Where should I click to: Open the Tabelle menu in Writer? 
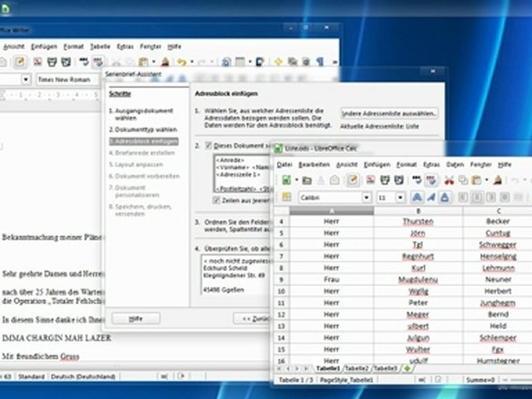coord(100,47)
